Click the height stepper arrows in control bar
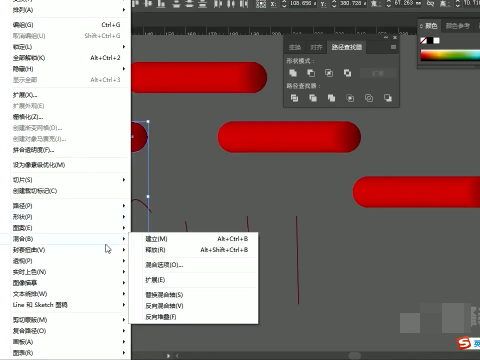This screenshot has height=360, width=480. pyautogui.click(x=458, y=4)
